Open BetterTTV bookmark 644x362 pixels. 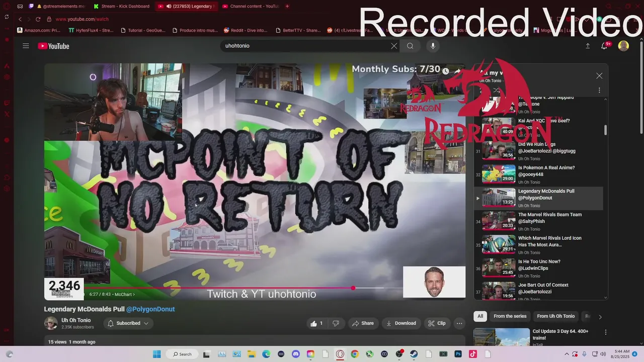click(298, 30)
